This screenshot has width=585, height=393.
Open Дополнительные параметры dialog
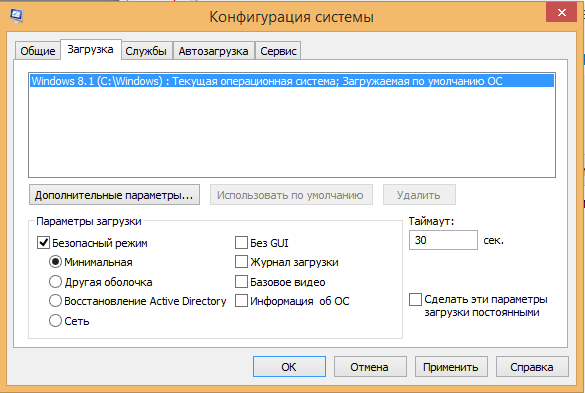point(114,195)
